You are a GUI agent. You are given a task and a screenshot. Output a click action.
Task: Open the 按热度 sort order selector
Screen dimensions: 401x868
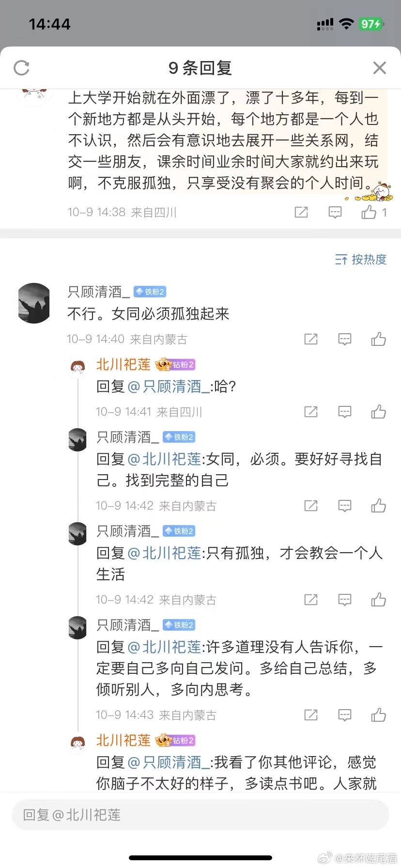(361, 260)
